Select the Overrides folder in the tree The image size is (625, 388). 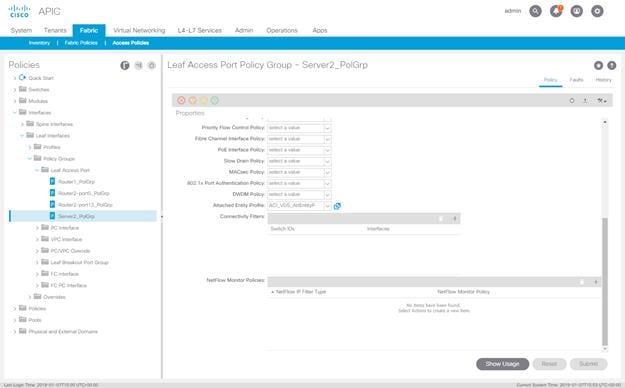click(x=54, y=297)
